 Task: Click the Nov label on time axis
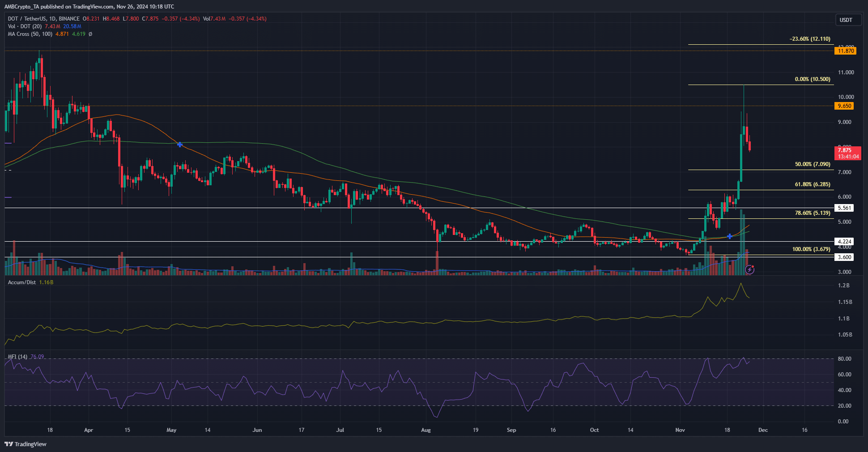point(680,430)
